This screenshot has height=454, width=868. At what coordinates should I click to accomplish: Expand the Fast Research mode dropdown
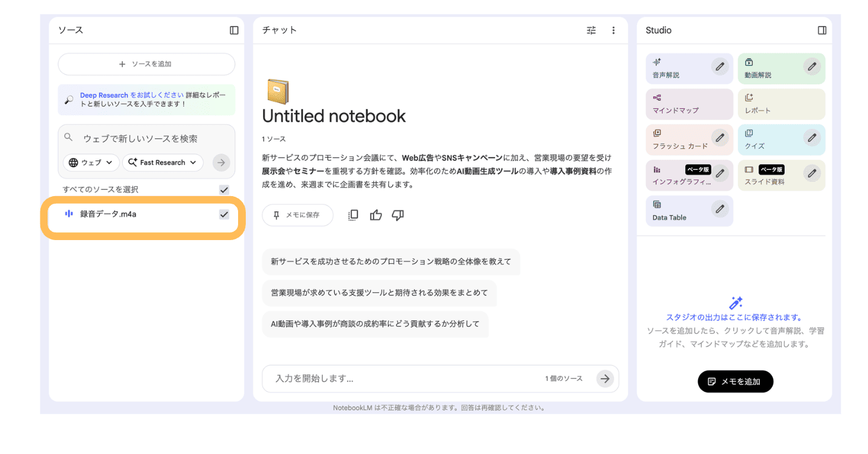[163, 162]
